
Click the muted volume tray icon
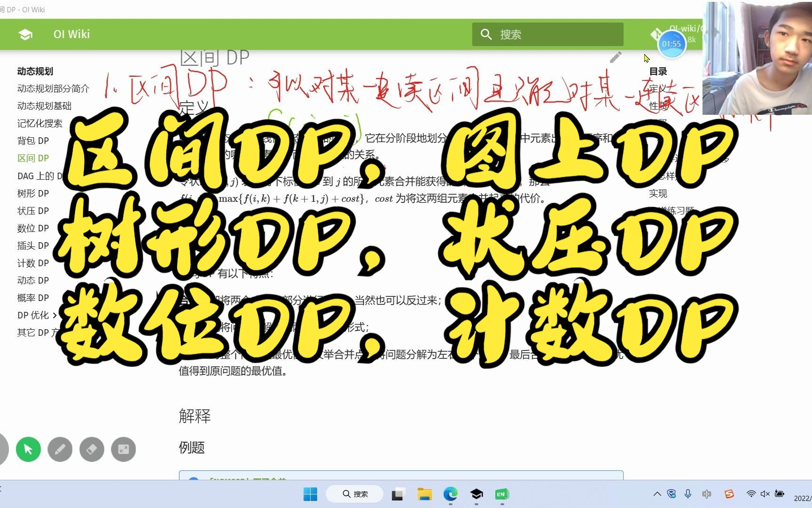coord(765,494)
